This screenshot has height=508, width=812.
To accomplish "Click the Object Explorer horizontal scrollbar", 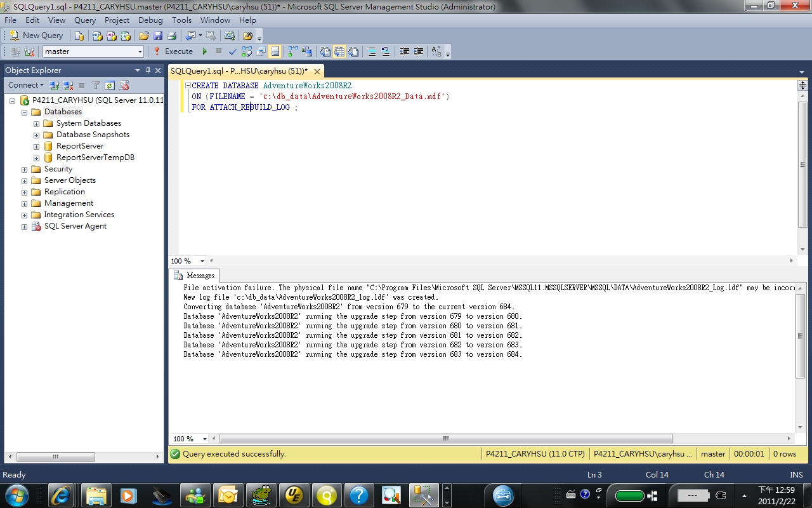I will coord(55,457).
